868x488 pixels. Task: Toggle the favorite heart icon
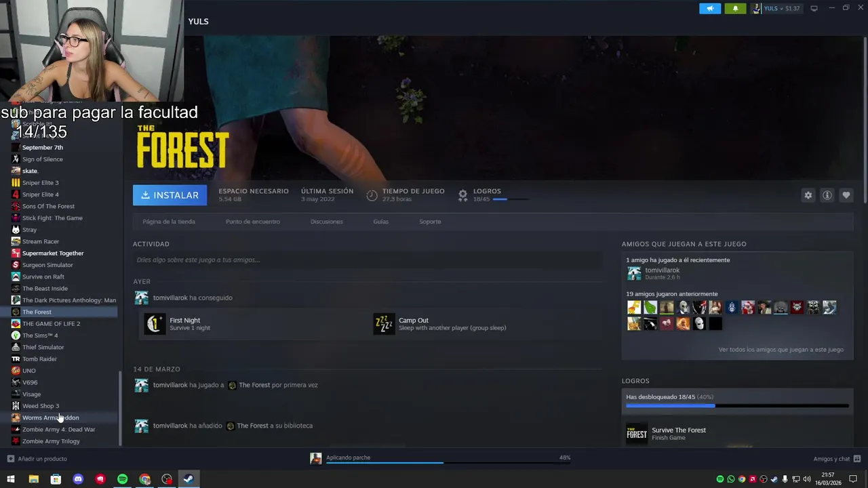[x=846, y=195]
